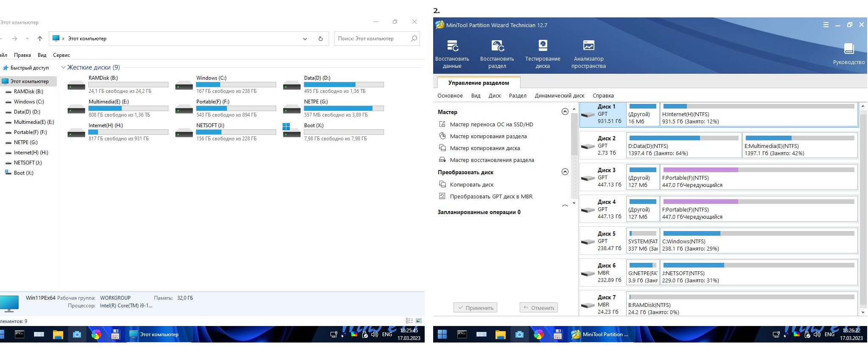Open File Explorer from left taskbar

[x=58, y=334]
